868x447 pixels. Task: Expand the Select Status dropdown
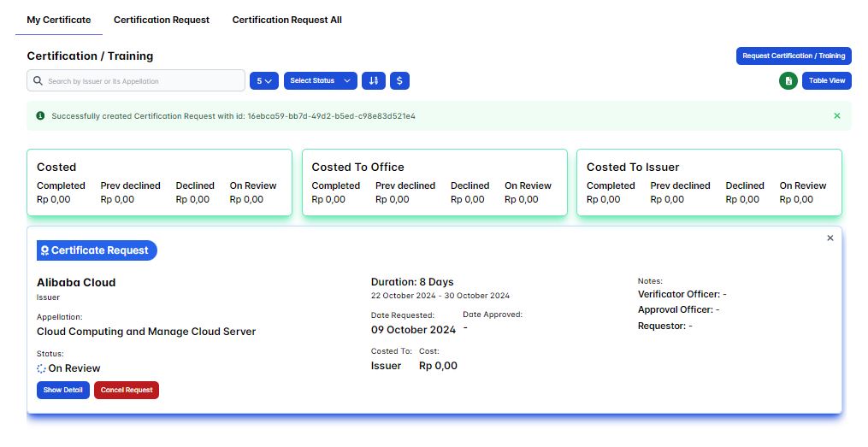tap(320, 80)
